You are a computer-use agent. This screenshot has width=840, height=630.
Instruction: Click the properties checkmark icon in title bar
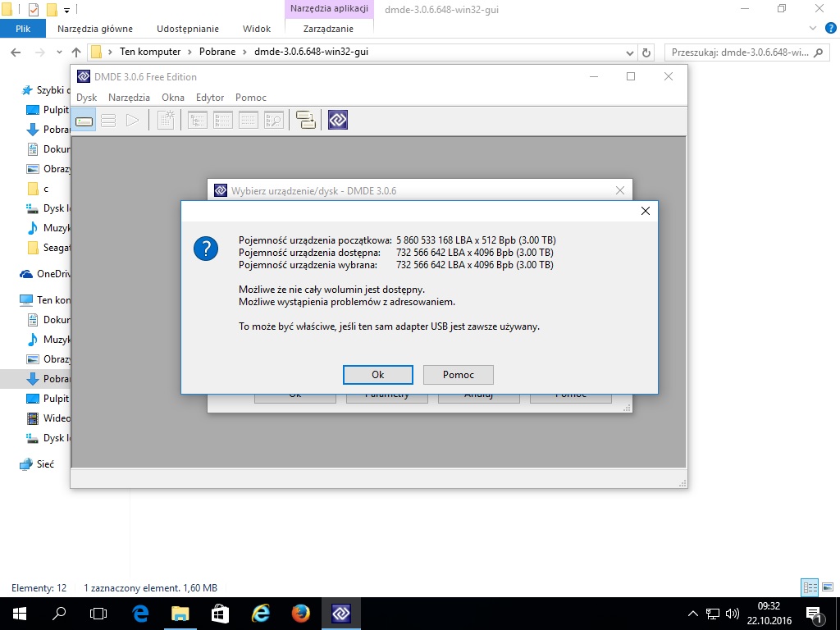pyautogui.click(x=33, y=9)
